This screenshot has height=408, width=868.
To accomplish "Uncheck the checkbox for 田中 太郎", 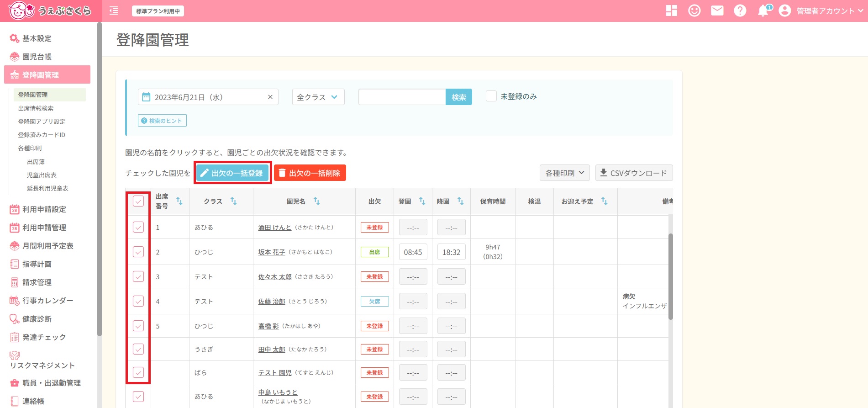I will [x=138, y=349].
